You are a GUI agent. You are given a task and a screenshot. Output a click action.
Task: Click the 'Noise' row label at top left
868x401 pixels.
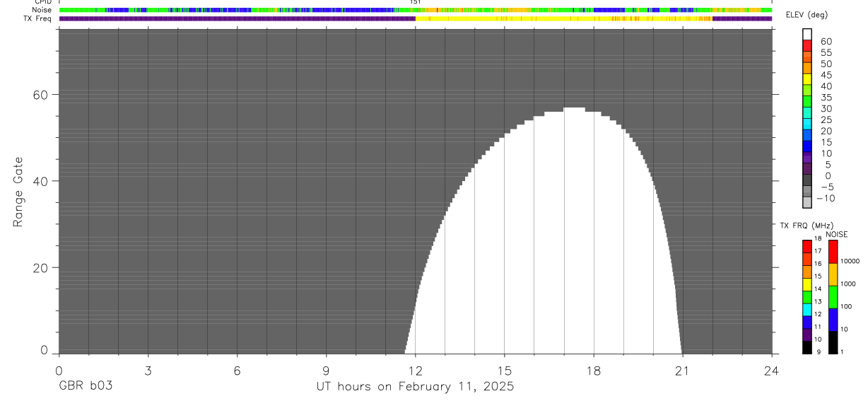(x=42, y=10)
